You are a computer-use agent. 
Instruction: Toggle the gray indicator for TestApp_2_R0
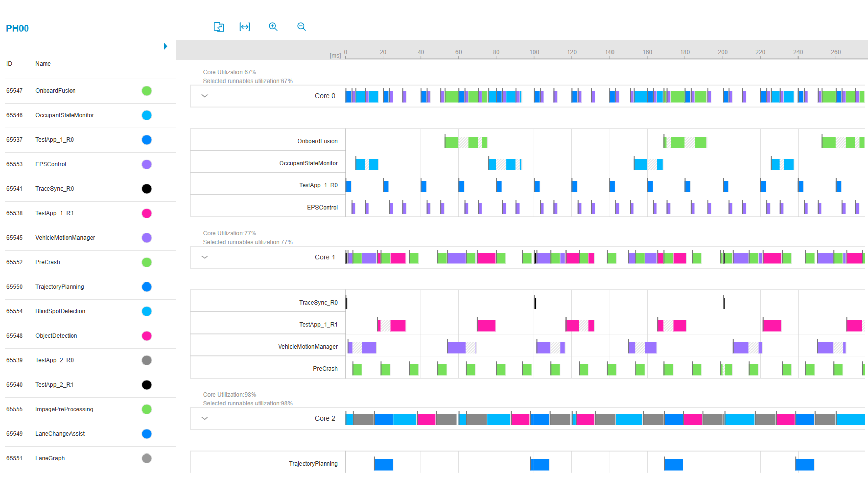147,360
